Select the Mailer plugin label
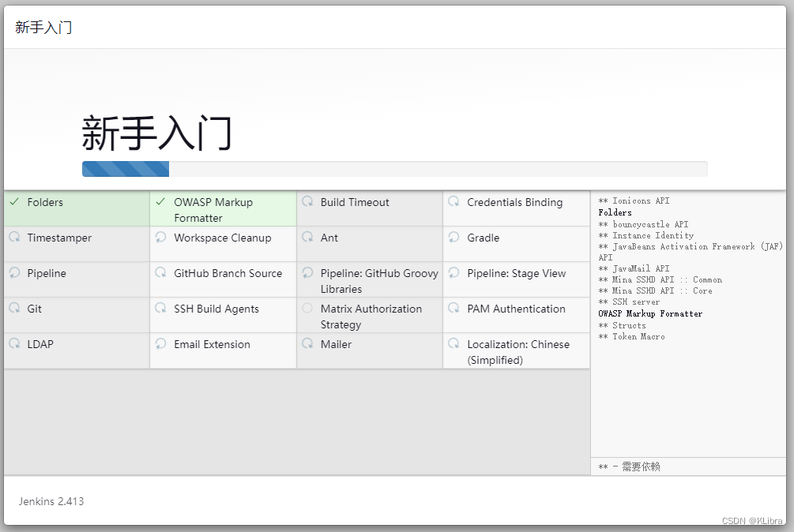Viewport: 794px width, 532px height. [336, 344]
